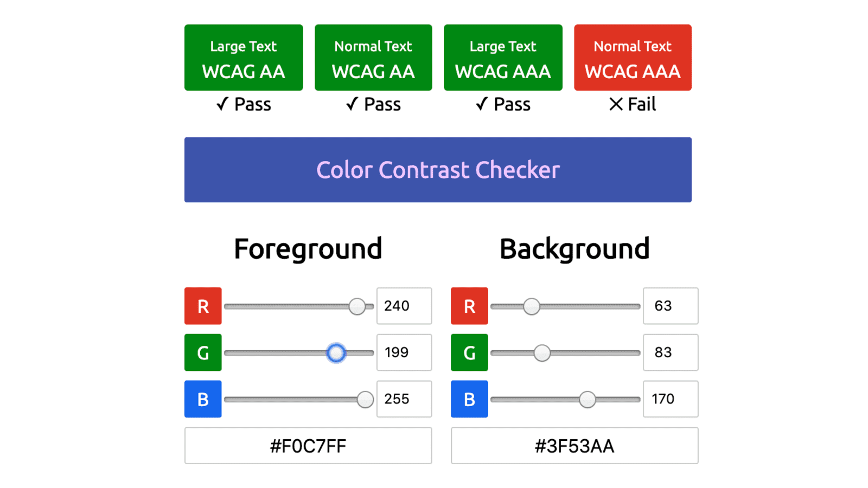Click the background green G label
Image resolution: width=868 pixels, height=488 pixels.
(x=469, y=352)
